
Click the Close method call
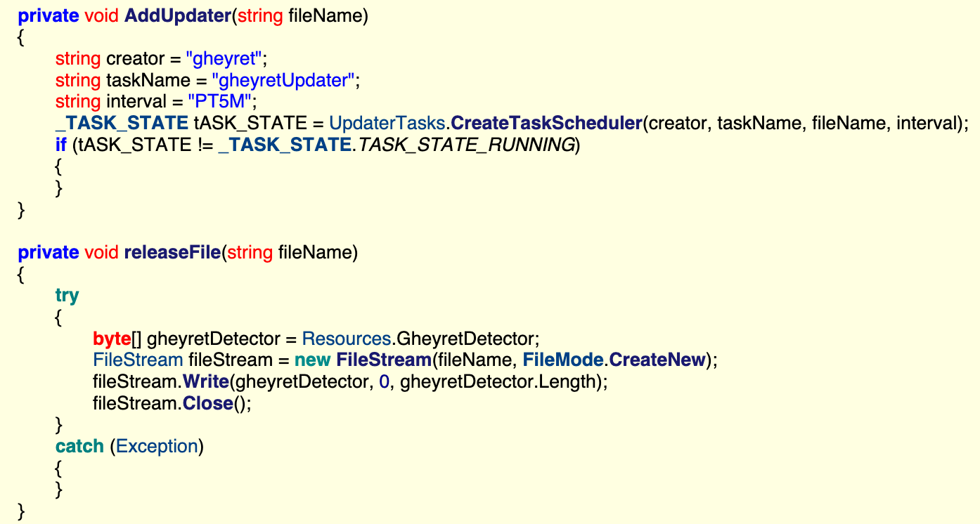click(x=207, y=404)
